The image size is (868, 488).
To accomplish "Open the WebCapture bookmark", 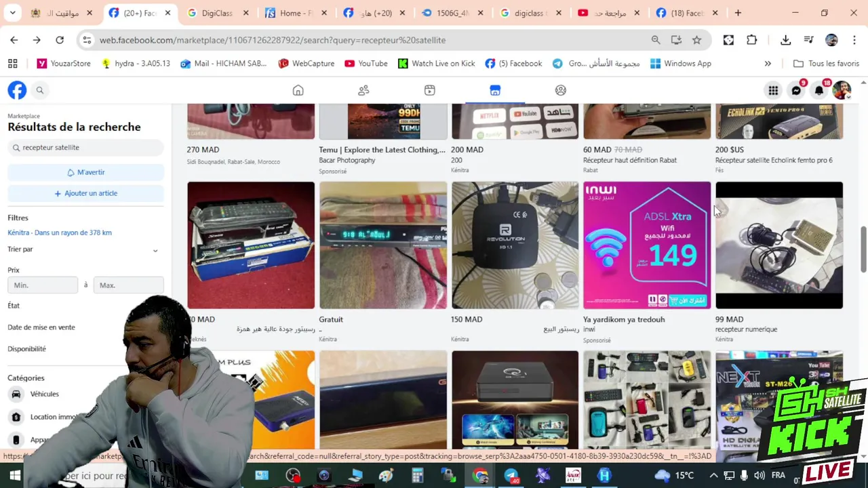I will [x=306, y=63].
